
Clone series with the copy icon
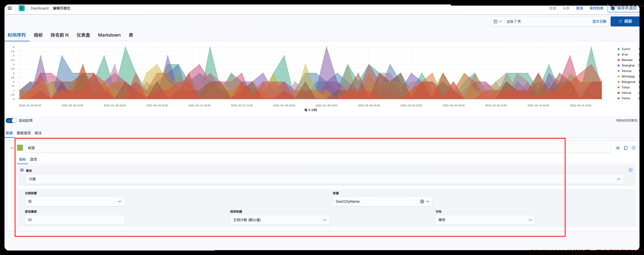(626, 148)
